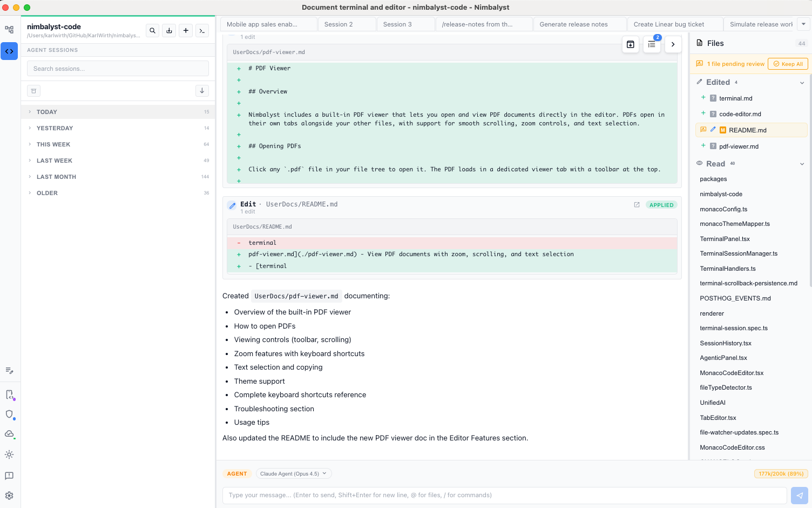The height and width of the screenshot is (508, 812).
Task: Click the import download icon in workspace header
Action: (169, 31)
